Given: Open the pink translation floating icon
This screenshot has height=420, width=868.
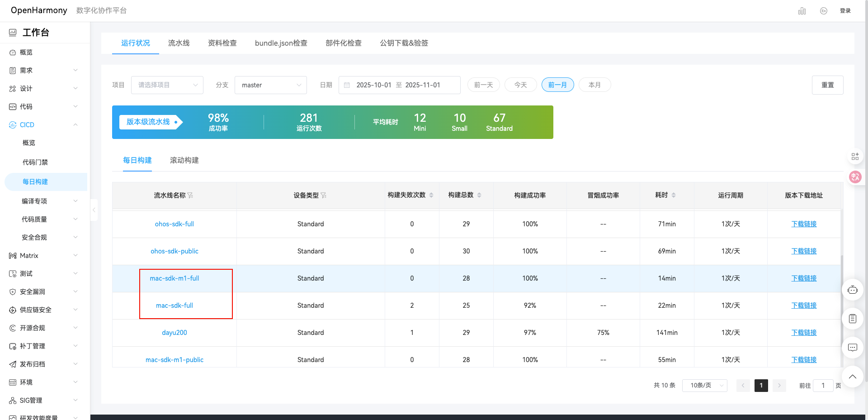Looking at the screenshot, I should [x=855, y=177].
